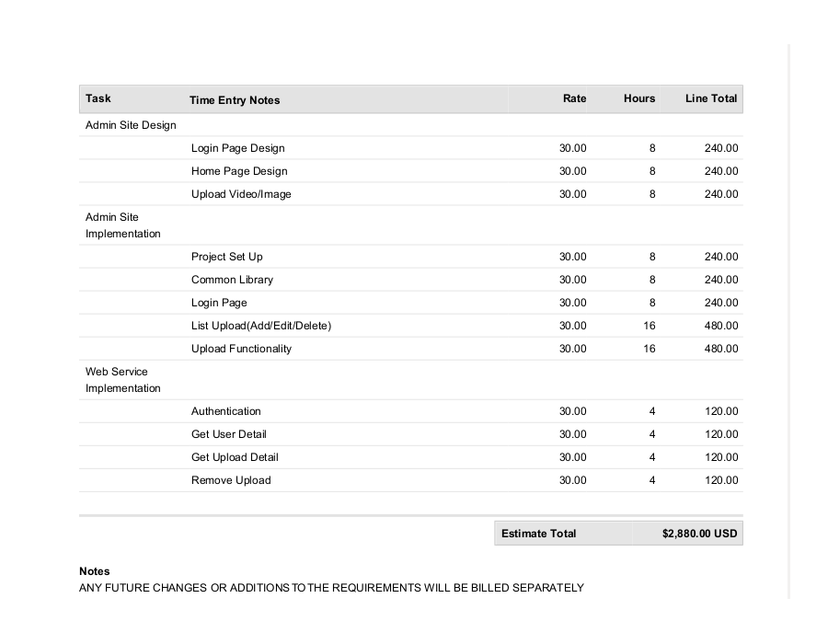Click the Common Library entry
Image resolution: width=828 pixels, height=644 pixels.
click(x=232, y=280)
